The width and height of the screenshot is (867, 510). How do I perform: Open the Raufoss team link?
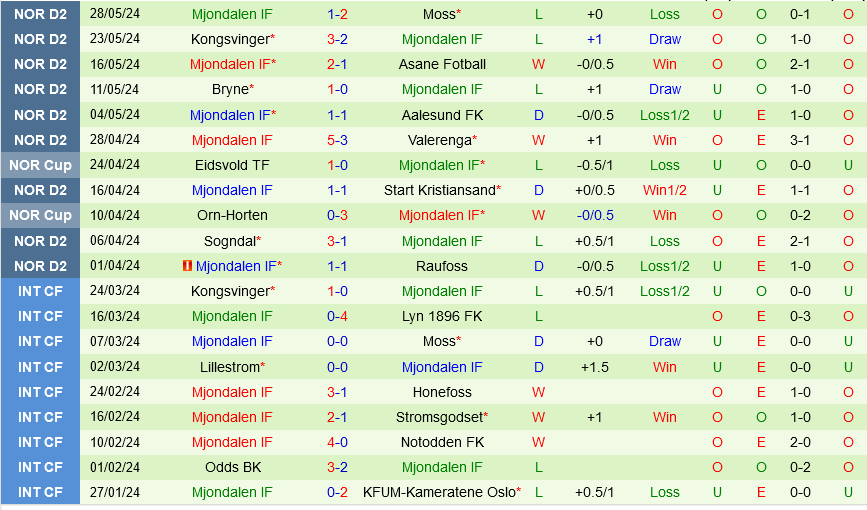pyautogui.click(x=441, y=266)
